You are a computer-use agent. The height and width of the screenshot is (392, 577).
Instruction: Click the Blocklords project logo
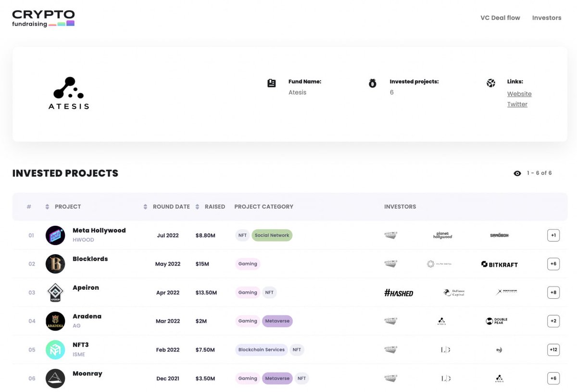pos(55,264)
